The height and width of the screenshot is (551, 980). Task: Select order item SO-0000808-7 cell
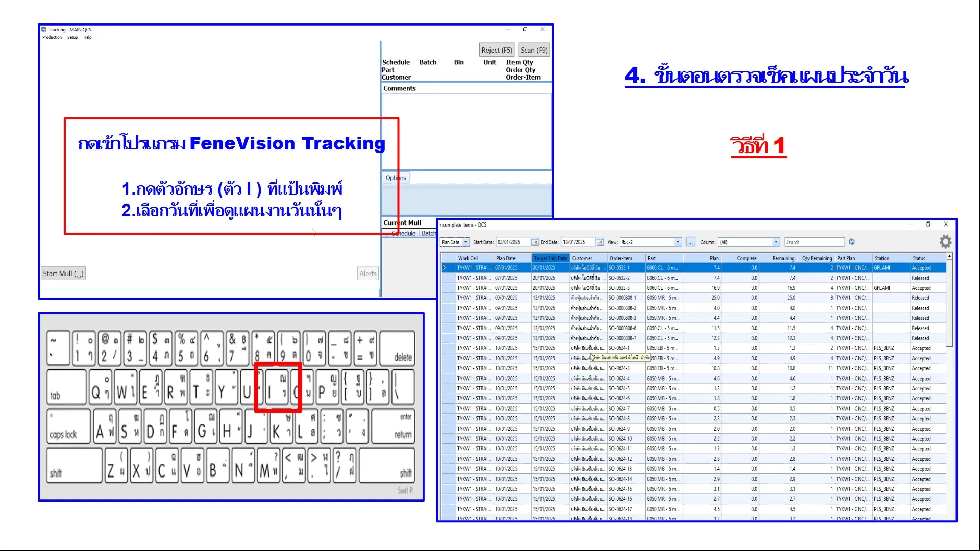pyautogui.click(x=626, y=338)
